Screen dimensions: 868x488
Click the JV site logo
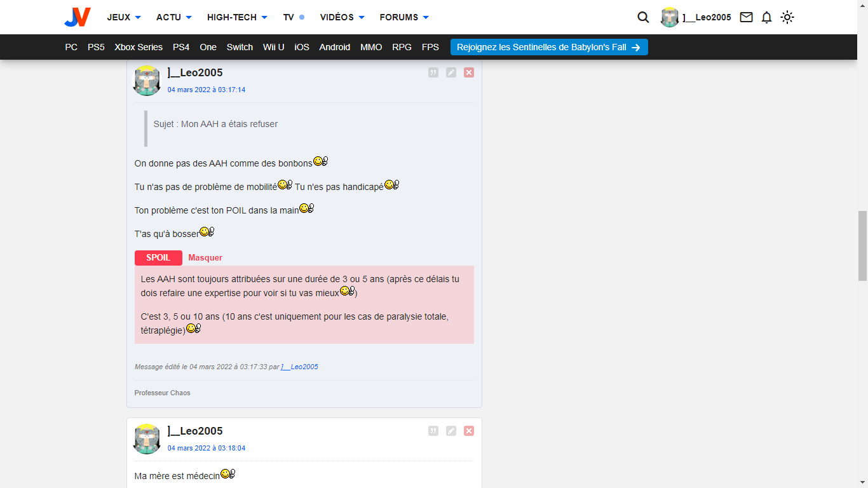(78, 17)
